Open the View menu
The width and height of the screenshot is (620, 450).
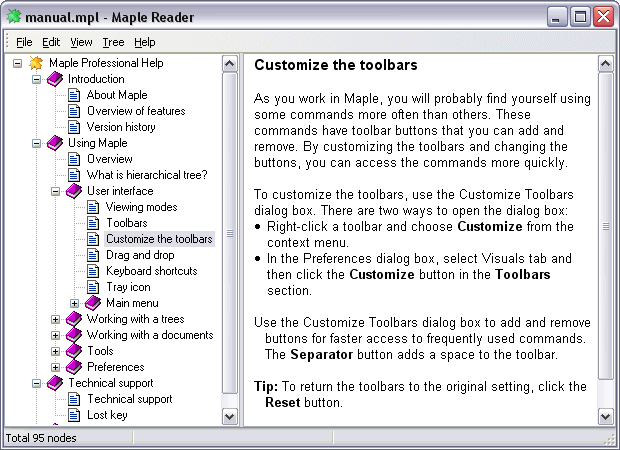pos(81,42)
